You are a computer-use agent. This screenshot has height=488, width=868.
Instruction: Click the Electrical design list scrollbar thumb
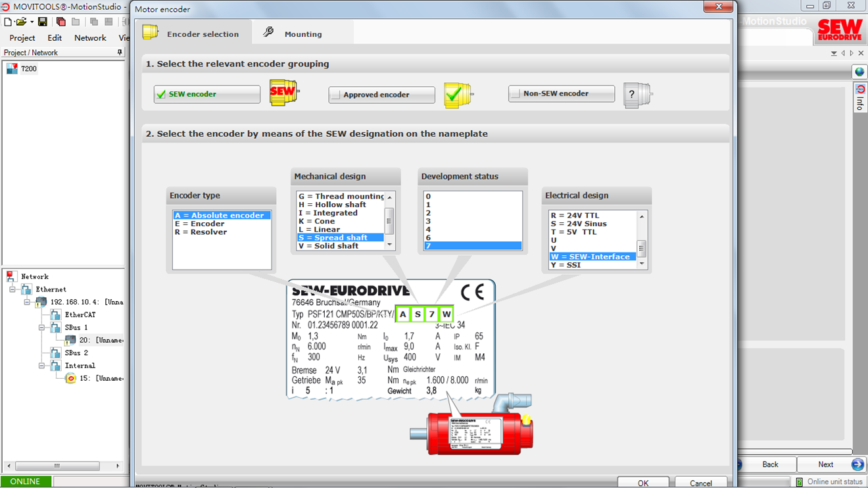(642, 248)
